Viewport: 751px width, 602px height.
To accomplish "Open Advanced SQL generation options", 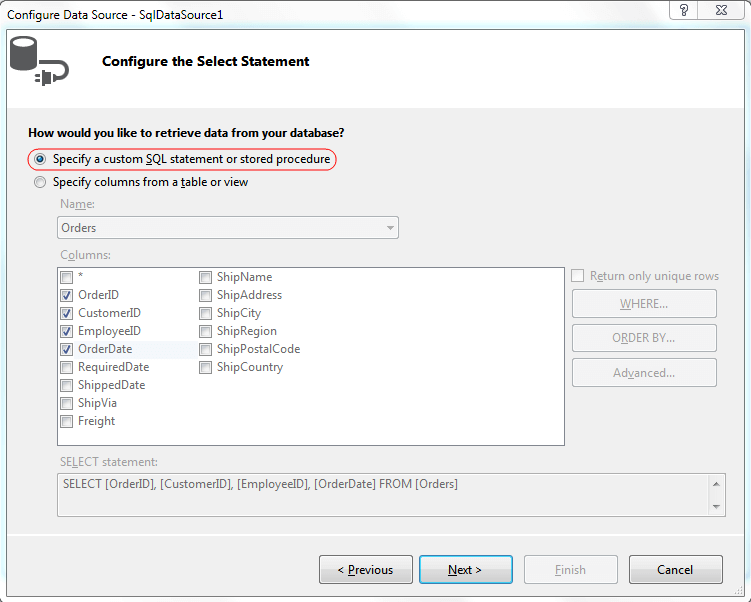I will (644, 373).
